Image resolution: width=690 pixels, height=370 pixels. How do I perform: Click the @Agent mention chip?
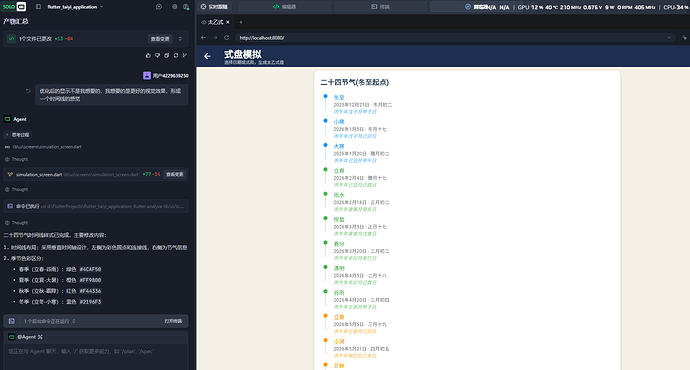(26, 337)
